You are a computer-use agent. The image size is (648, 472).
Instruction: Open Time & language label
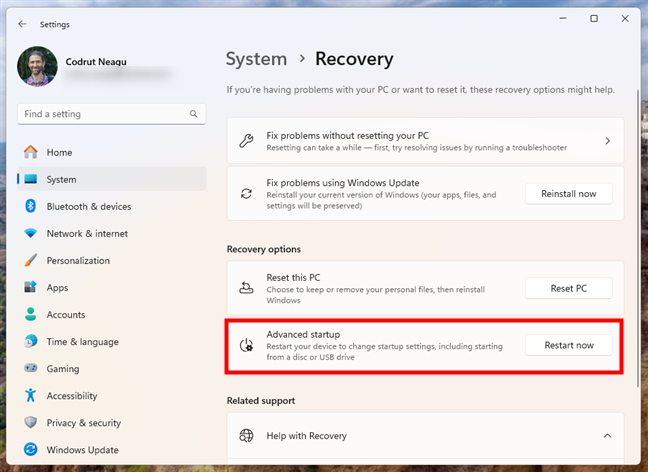coord(83,342)
